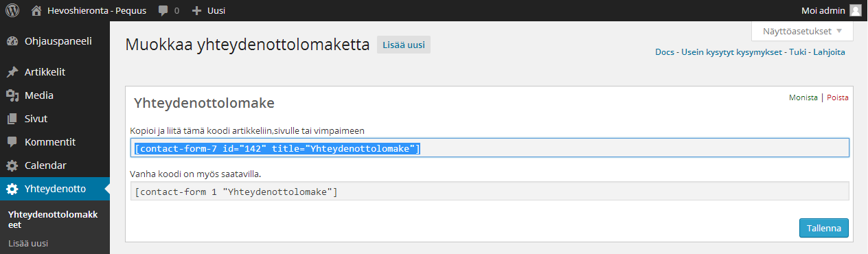The image size is (868, 254).
Task: Click the Monista duplicate link
Action: [x=803, y=97]
